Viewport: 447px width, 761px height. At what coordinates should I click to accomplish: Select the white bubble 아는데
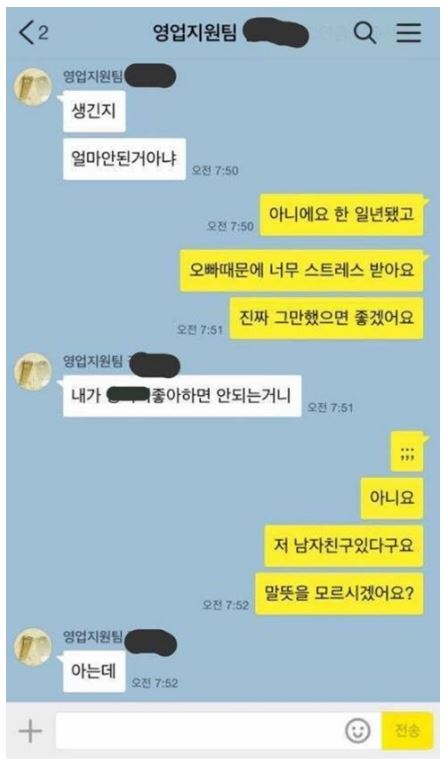coord(94,671)
